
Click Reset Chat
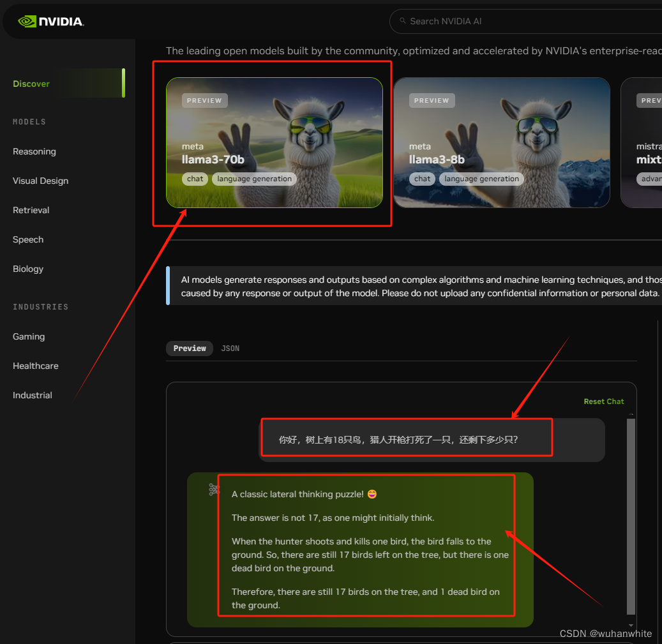click(x=604, y=401)
